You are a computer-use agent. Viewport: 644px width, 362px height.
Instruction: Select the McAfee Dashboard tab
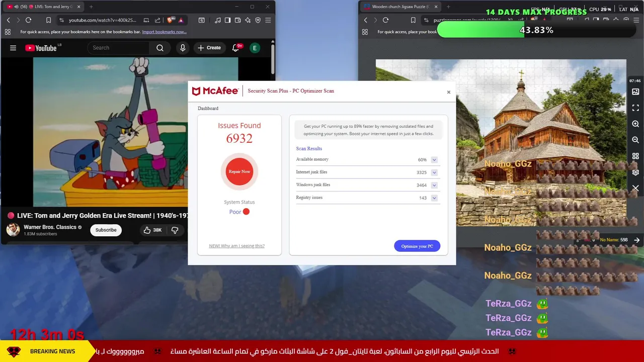(x=208, y=108)
